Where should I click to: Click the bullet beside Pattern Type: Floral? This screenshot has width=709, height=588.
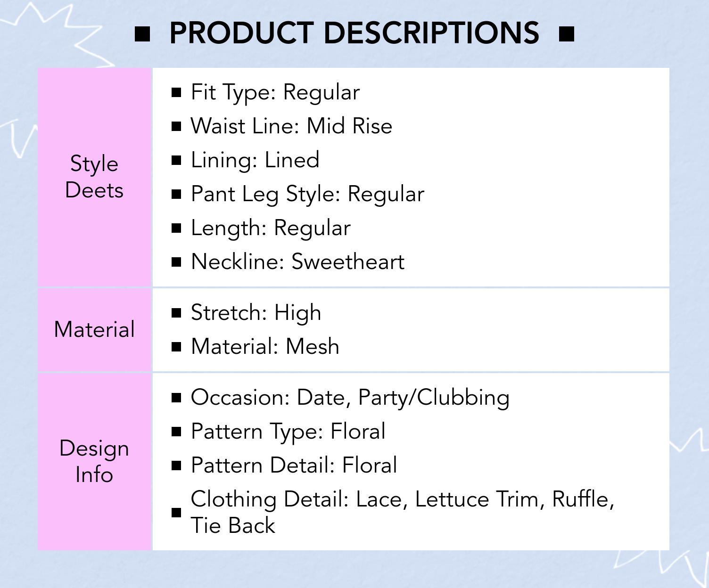(176, 432)
